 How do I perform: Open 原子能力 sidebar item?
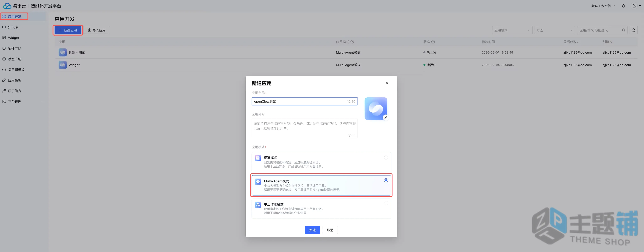tap(14, 91)
